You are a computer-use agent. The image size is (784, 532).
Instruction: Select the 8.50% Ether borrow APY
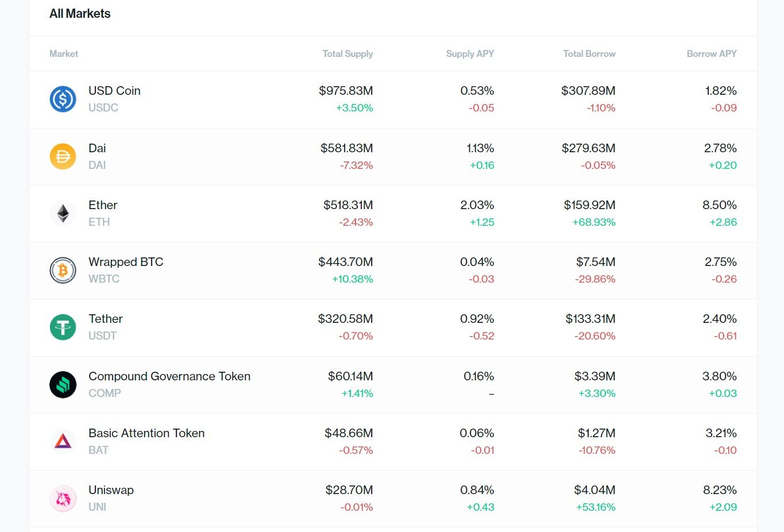(x=720, y=205)
